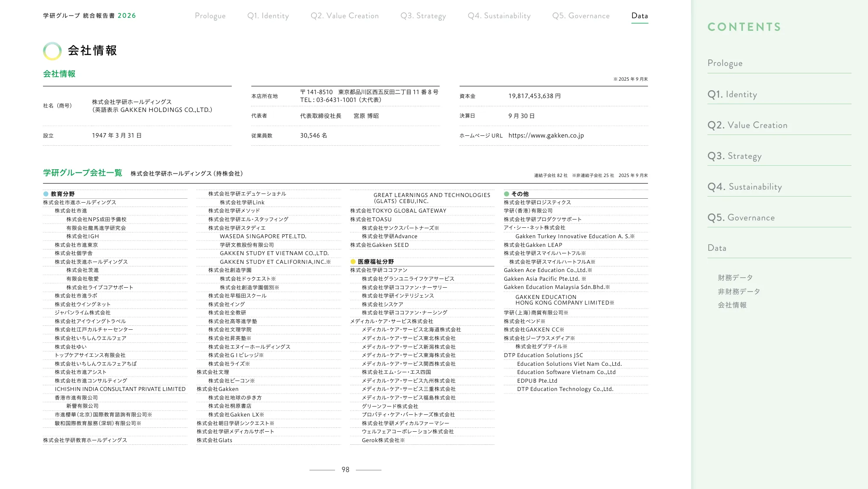Screen dimensions: 868x489
Task: Select Q3. Strategy top tab
Action: (423, 16)
